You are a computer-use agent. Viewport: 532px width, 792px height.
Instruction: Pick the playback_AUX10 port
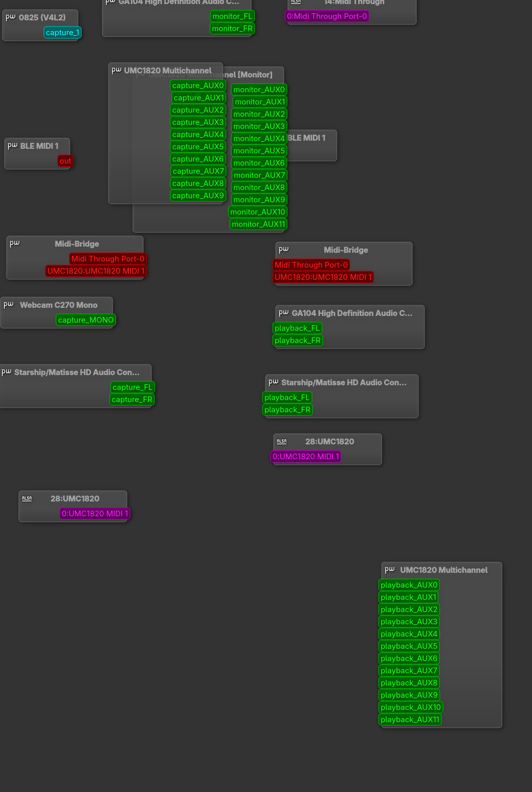pyautogui.click(x=410, y=707)
